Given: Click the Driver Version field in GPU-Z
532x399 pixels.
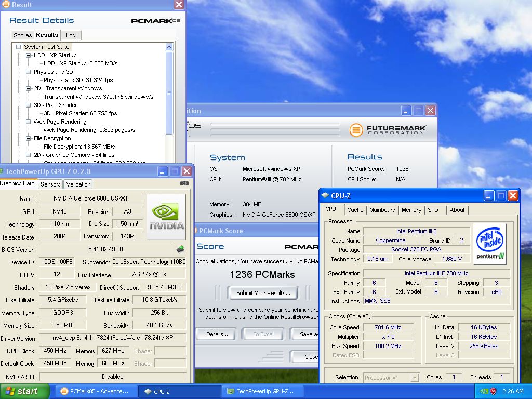Looking at the screenshot, I should (113, 338).
